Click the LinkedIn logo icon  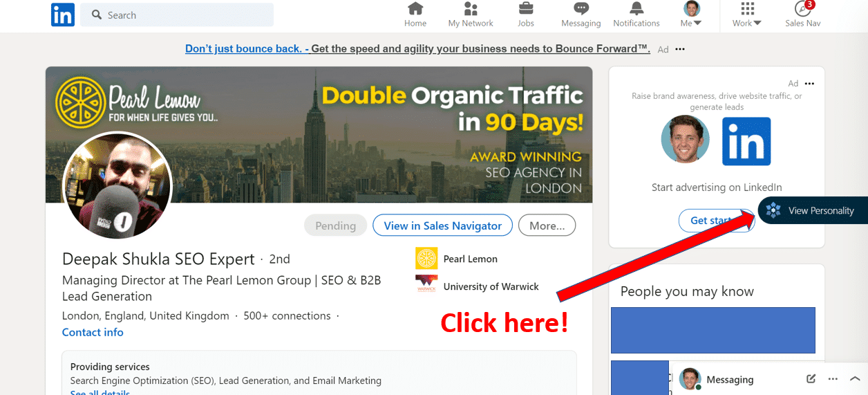[x=63, y=15]
